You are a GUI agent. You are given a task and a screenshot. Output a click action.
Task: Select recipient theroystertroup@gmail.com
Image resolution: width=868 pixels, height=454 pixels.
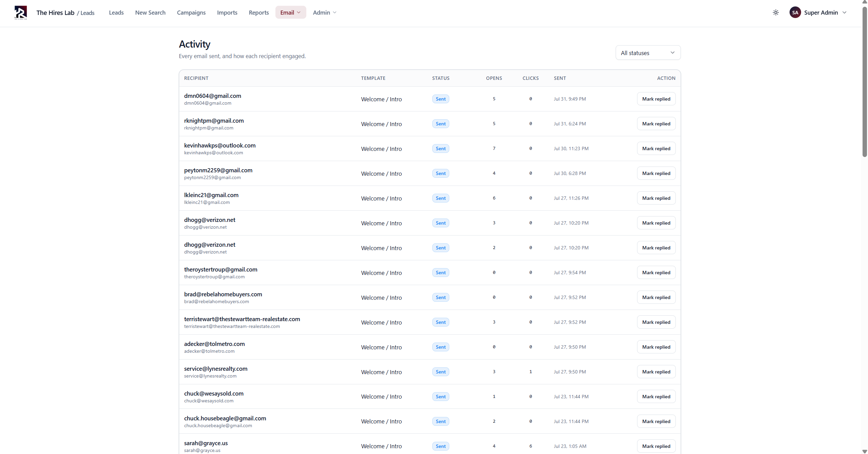point(221,269)
